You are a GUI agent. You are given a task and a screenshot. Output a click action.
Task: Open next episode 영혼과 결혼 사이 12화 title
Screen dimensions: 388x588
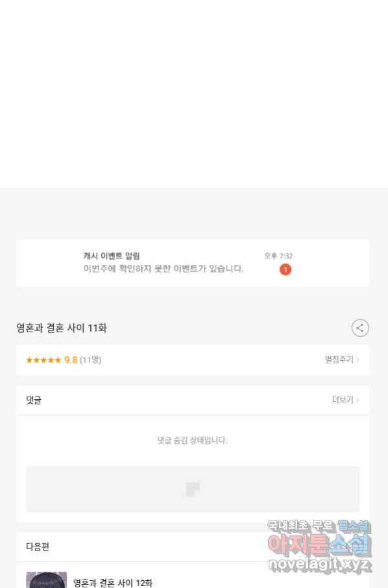pyautogui.click(x=113, y=583)
